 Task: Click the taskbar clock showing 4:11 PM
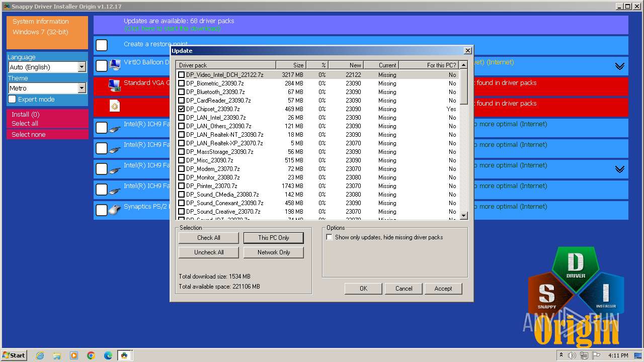(x=618, y=355)
